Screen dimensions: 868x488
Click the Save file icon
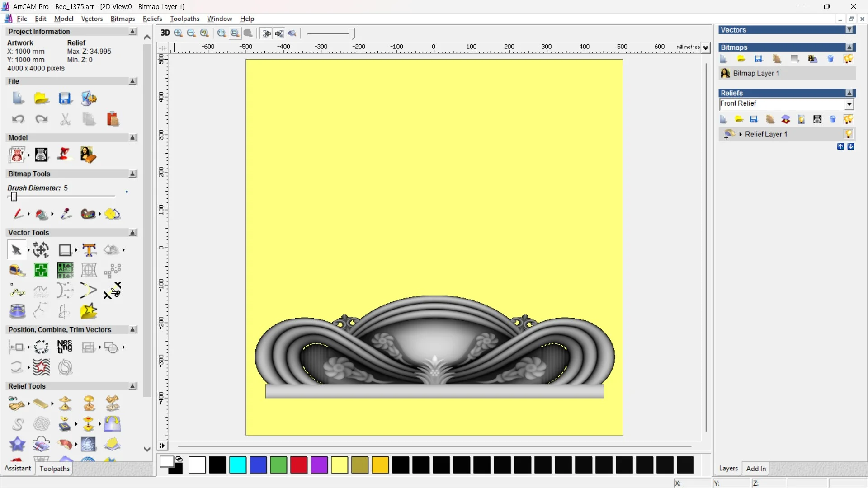click(65, 99)
